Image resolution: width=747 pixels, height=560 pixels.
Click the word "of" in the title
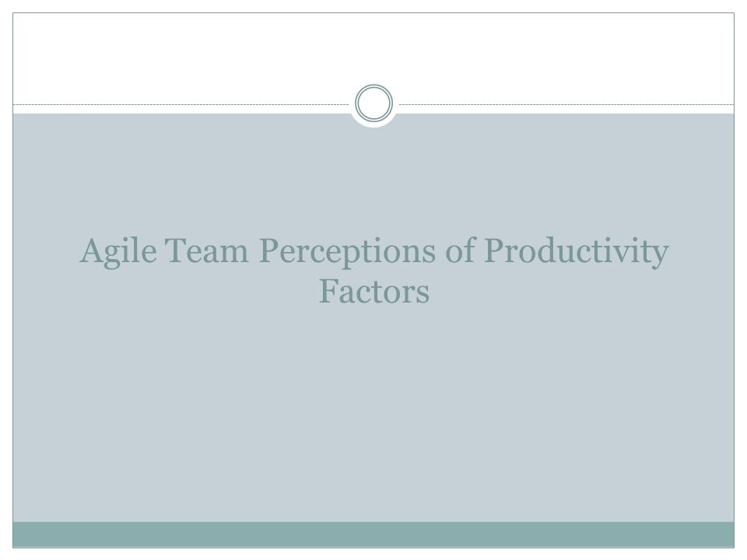point(461,250)
